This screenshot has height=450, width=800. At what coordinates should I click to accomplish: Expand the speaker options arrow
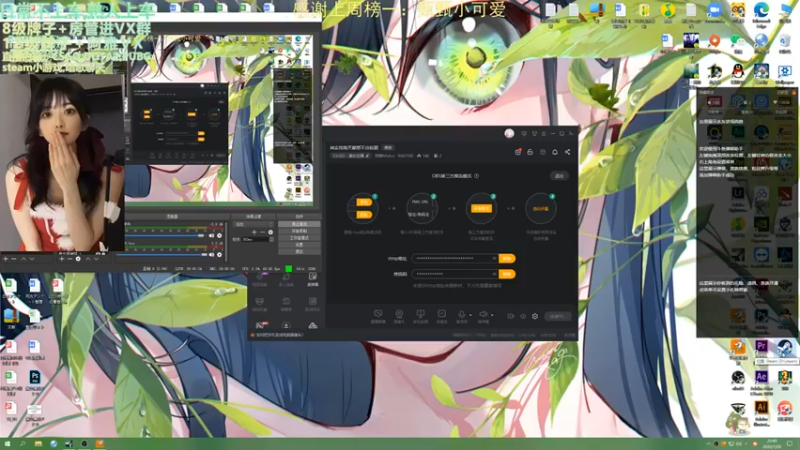[x=492, y=315]
